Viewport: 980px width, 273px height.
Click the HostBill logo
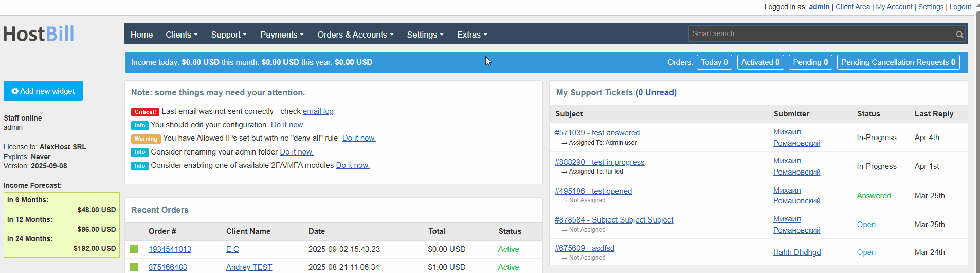[39, 34]
